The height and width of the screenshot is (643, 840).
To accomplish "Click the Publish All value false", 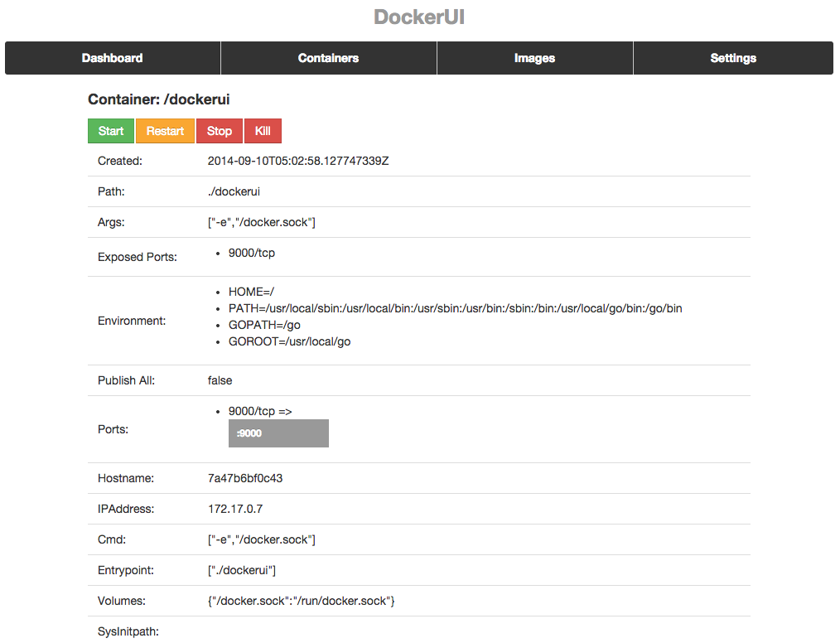I will pos(220,380).
